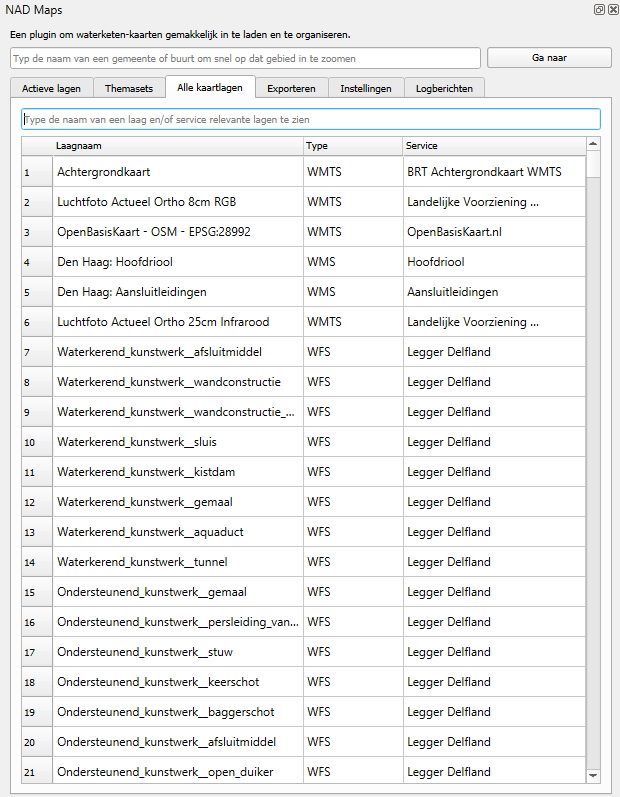This screenshot has height=797, width=620.
Task: Focus the gemeente search input field
Action: [245, 58]
